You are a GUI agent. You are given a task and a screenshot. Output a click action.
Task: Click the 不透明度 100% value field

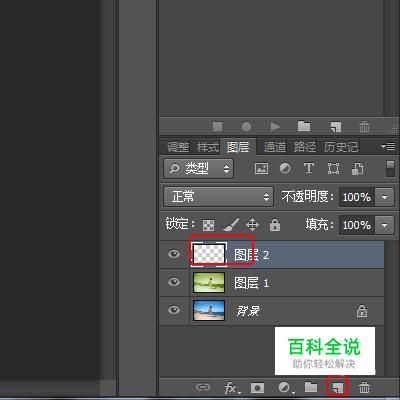(357, 197)
